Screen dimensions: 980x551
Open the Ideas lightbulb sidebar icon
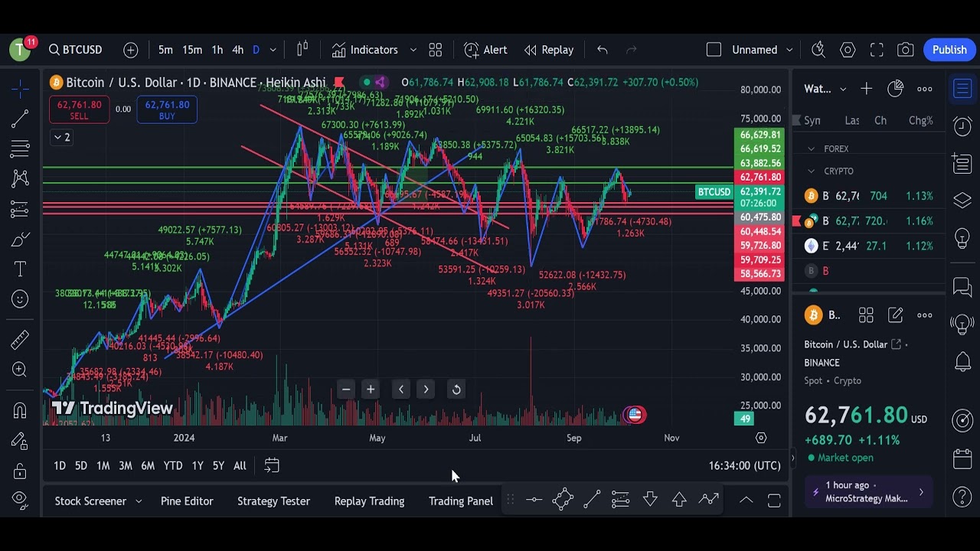(962, 239)
